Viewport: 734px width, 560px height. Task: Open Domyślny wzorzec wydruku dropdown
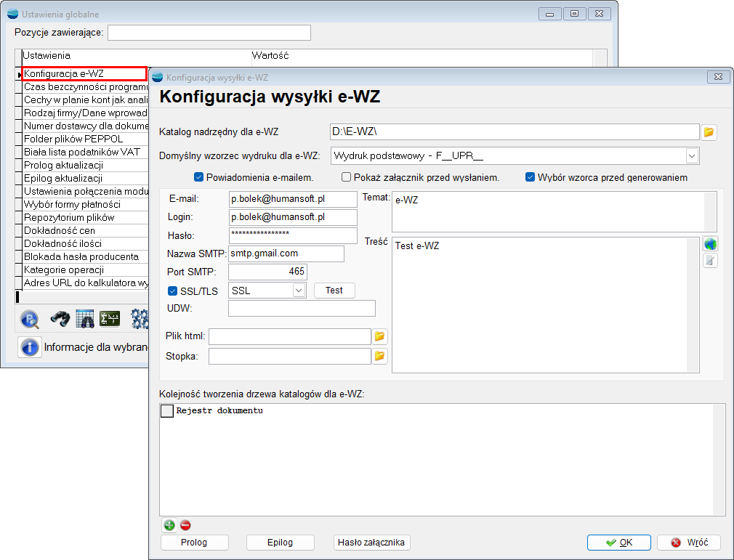(x=691, y=155)
